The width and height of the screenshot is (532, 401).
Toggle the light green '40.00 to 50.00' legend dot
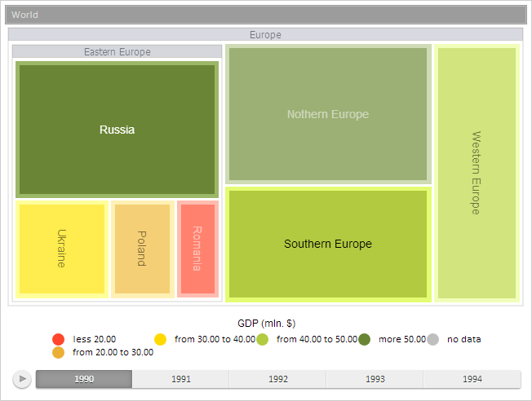pos(263,339)
